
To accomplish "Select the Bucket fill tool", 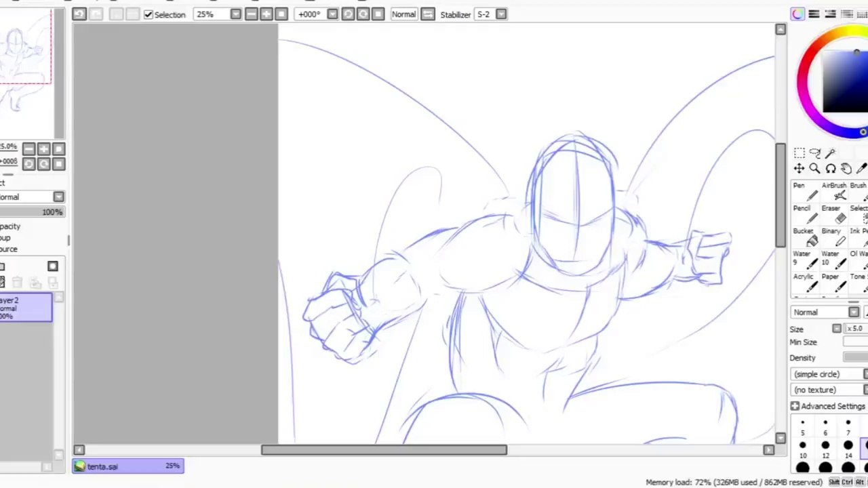I will (805, 237).
